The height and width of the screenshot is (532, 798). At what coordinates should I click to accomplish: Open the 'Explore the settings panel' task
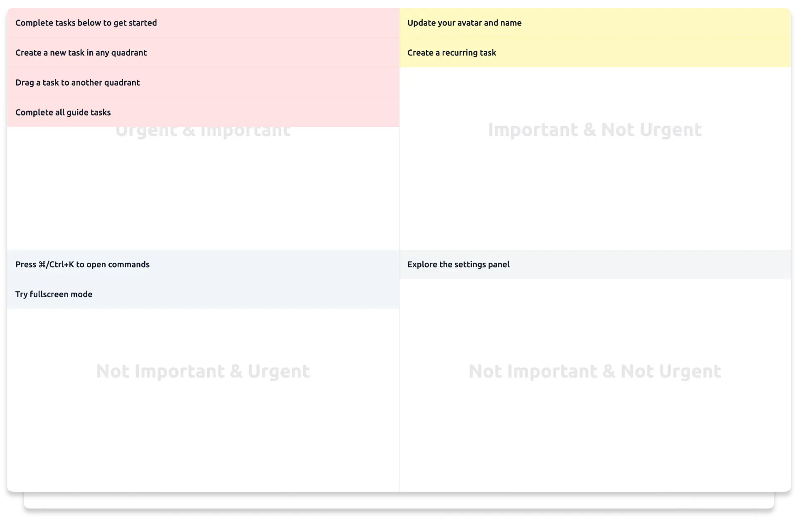(458, 265)
